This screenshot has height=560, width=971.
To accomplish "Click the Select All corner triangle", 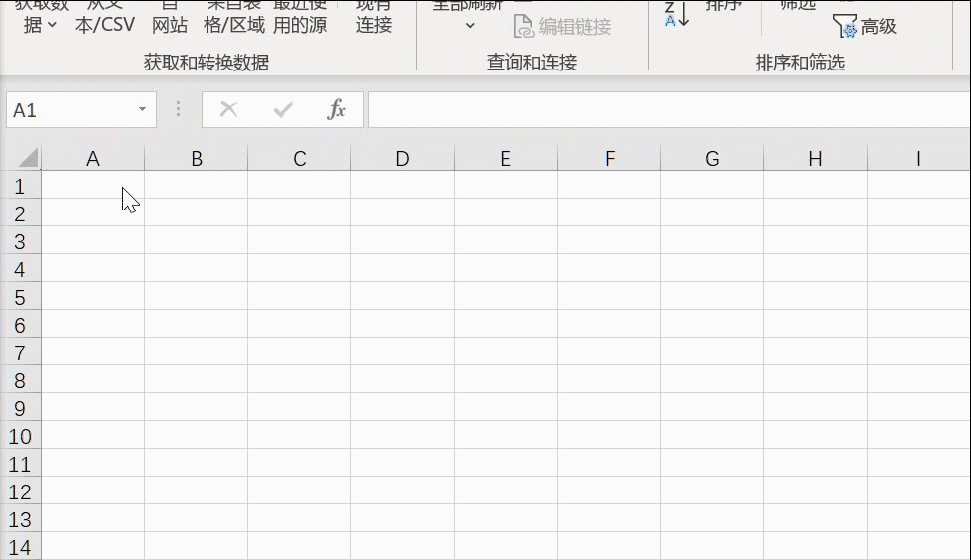I will tap(28, 158).
